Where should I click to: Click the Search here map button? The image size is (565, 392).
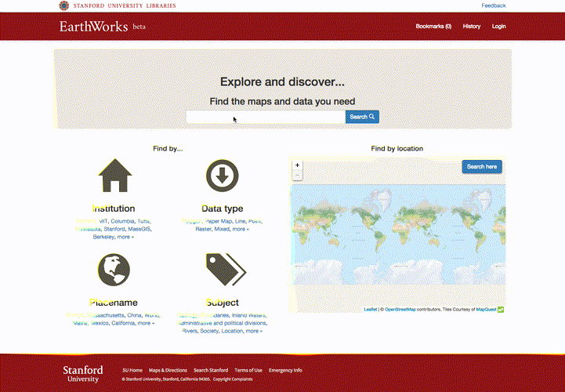(481, 166)
